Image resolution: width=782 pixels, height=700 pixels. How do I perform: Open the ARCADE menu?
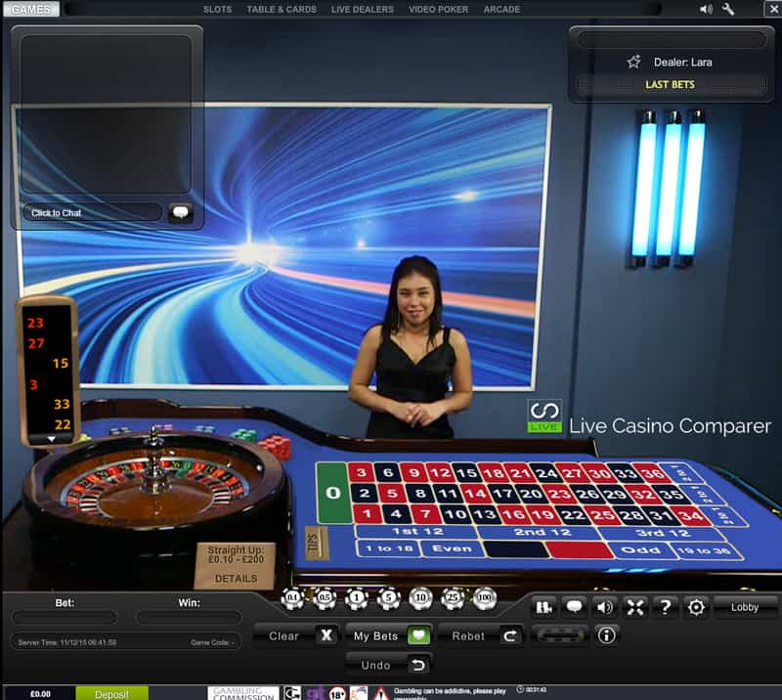tap(501, 9)
